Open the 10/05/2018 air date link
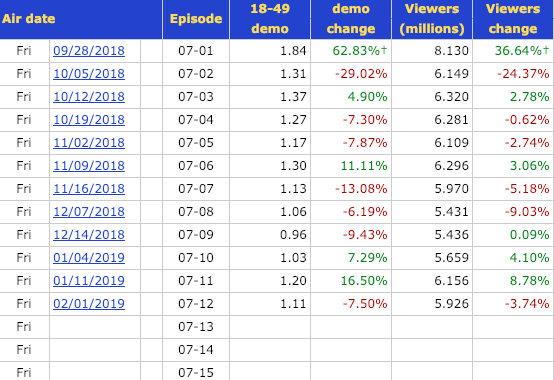The width and height of the screenshot is (554, 380). click(89, 74)
